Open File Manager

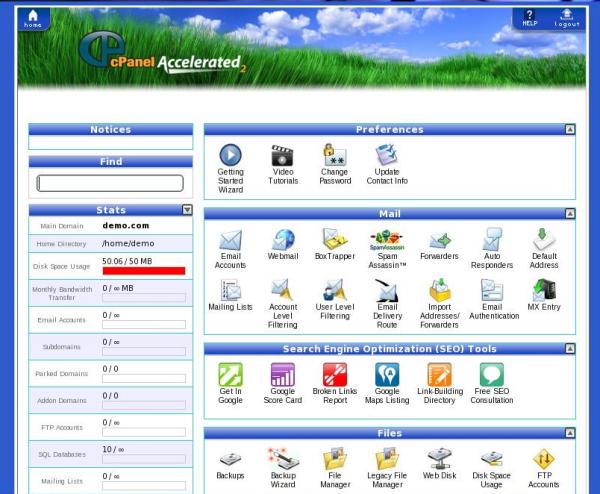pyautogui.click(x=335, y=468)
